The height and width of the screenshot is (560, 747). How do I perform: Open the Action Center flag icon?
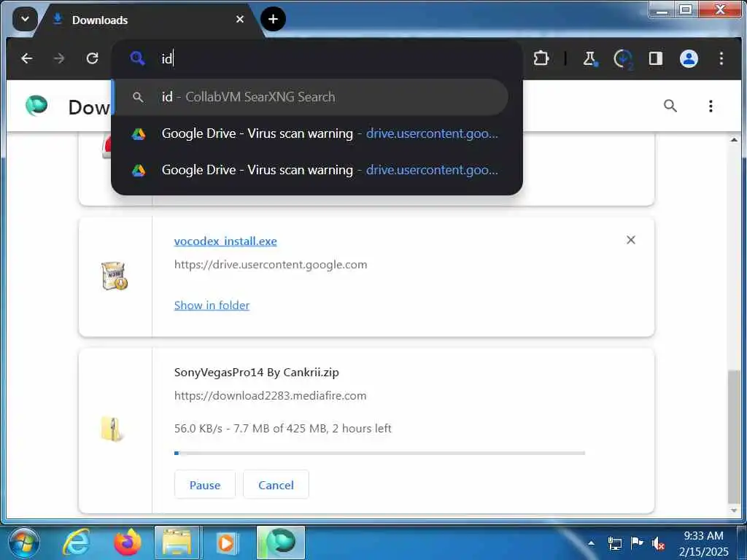pos(636,542)
